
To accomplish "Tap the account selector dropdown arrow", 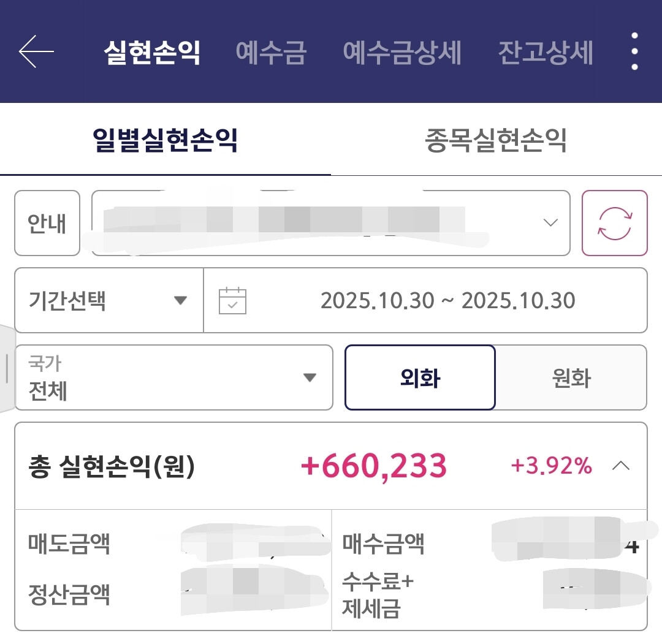I will click(550, 223).
